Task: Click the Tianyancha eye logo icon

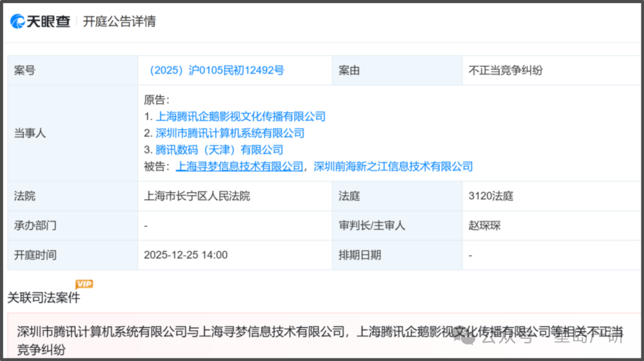Action: 18,21
